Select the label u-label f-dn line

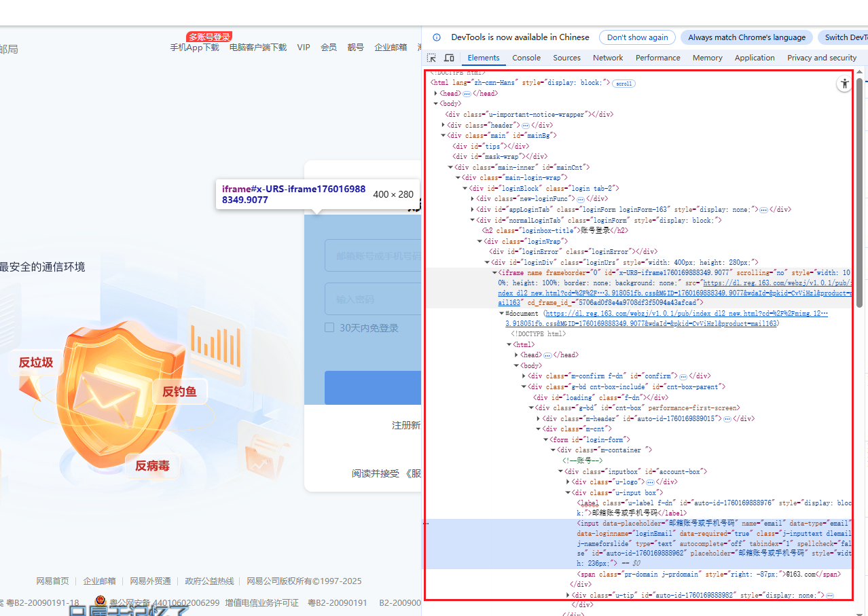[x=713, y=508]
